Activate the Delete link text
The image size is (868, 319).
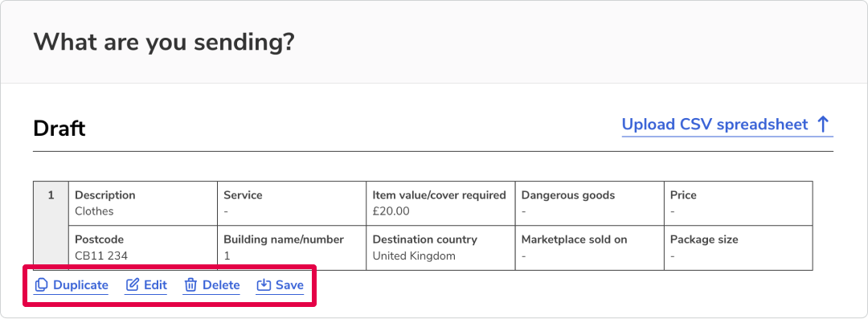tap(221, 285)
